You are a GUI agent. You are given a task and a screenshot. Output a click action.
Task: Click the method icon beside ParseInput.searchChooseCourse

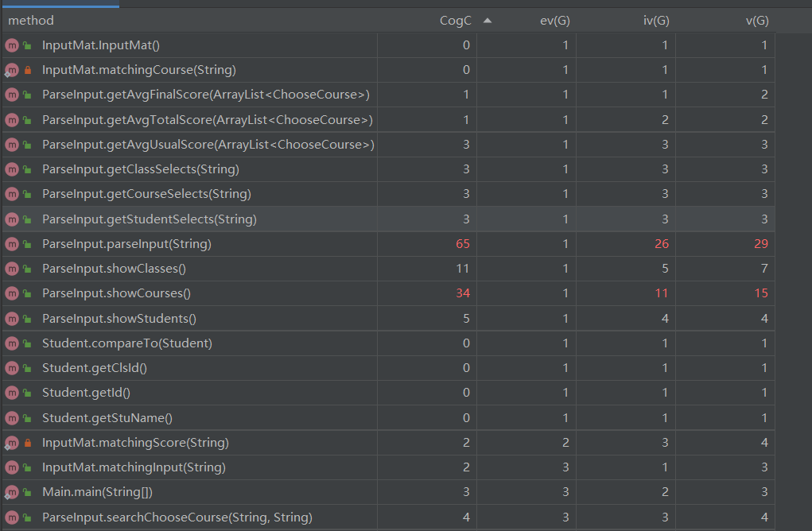(x=12, y=517)
